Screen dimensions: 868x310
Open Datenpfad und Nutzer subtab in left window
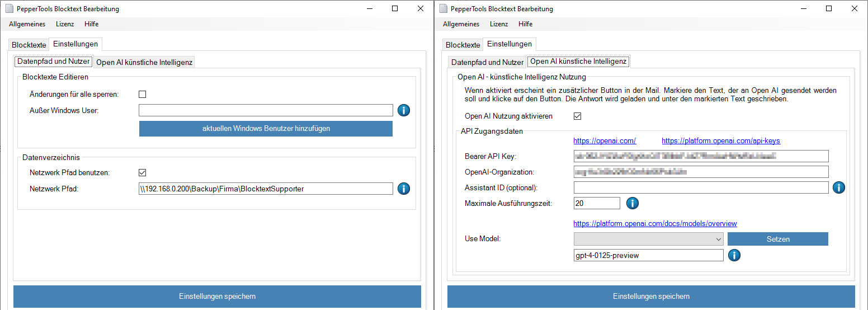54,62
